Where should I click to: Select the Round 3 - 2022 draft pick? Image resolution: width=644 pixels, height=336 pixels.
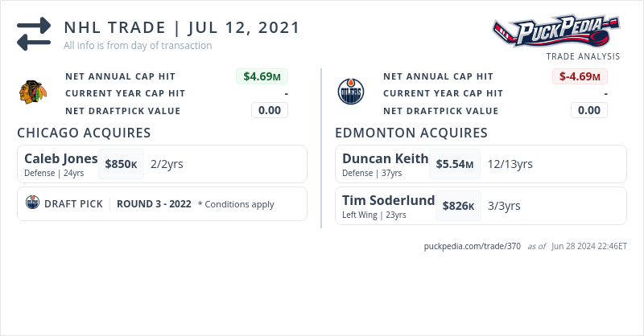click(x=154, y=204)
